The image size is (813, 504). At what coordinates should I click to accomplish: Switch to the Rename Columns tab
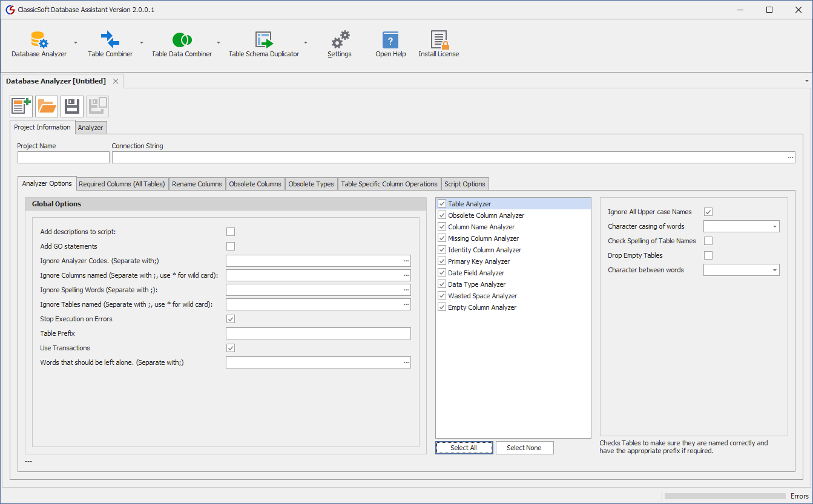(x=197, y=183)
